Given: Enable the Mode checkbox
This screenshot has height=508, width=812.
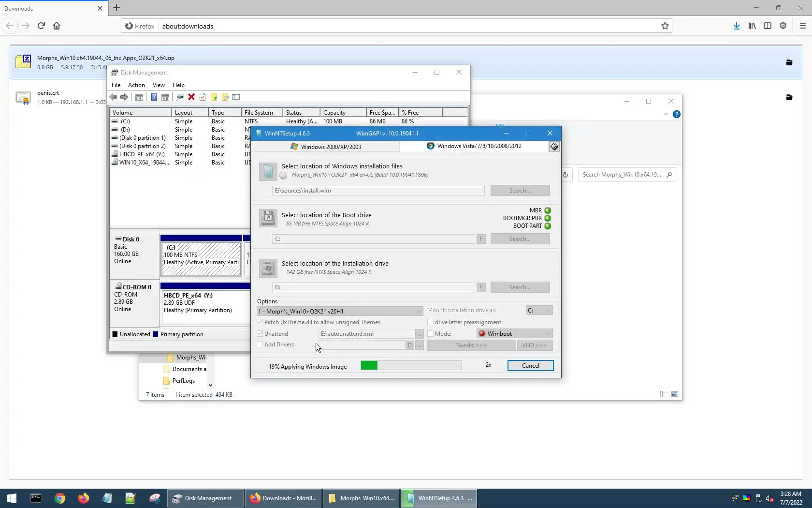Looking at the screenshot, I should tap(431, 334).
